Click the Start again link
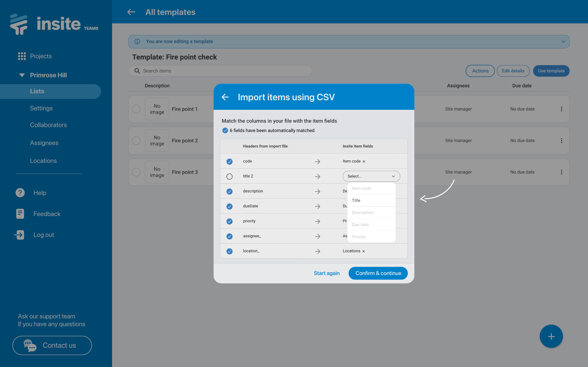The width and height of the screenshot is (588, 367). coord(327,273)
